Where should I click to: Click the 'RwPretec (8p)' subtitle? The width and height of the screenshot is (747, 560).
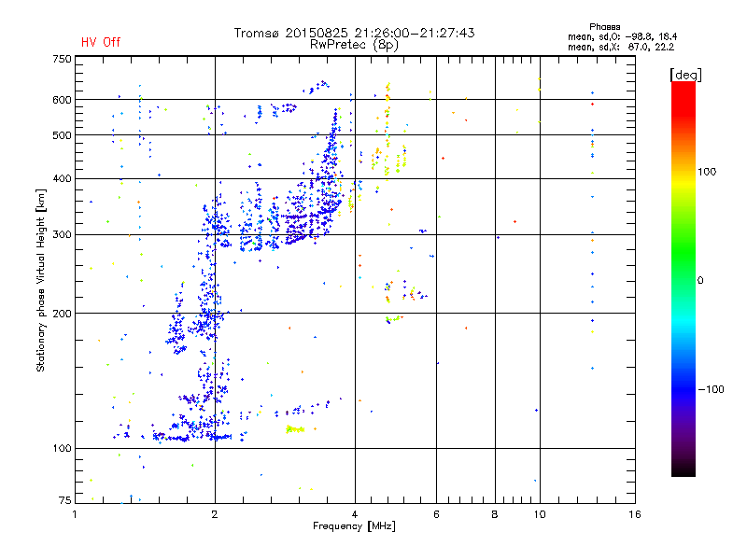pos(354,45)
